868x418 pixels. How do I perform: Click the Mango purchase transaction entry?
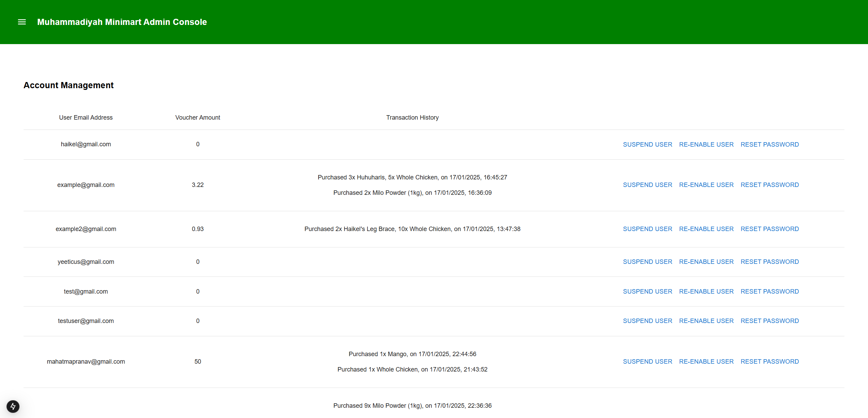[412, 354]
